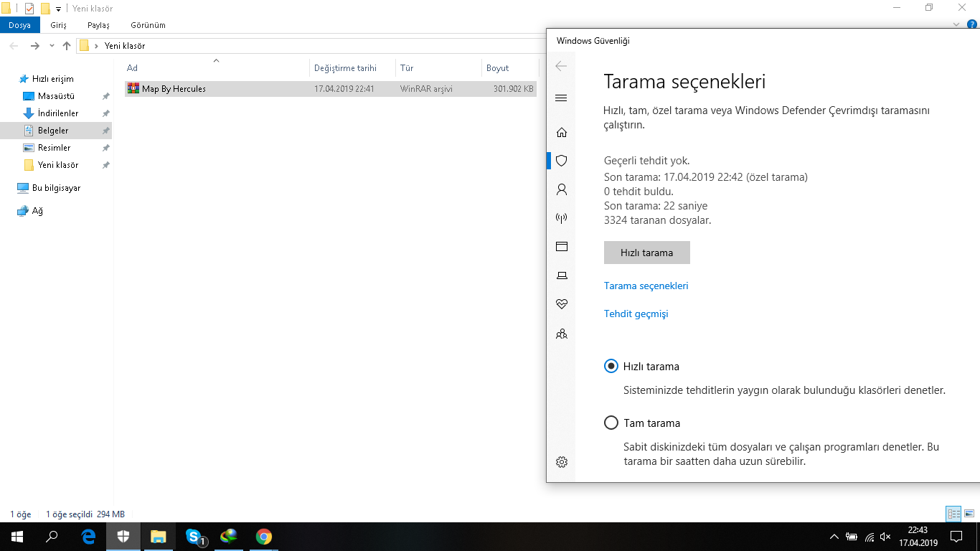980x551 pixels.
Task: Sort by Değiştirme tarihi column header
Action: click(x=353, y=68)
